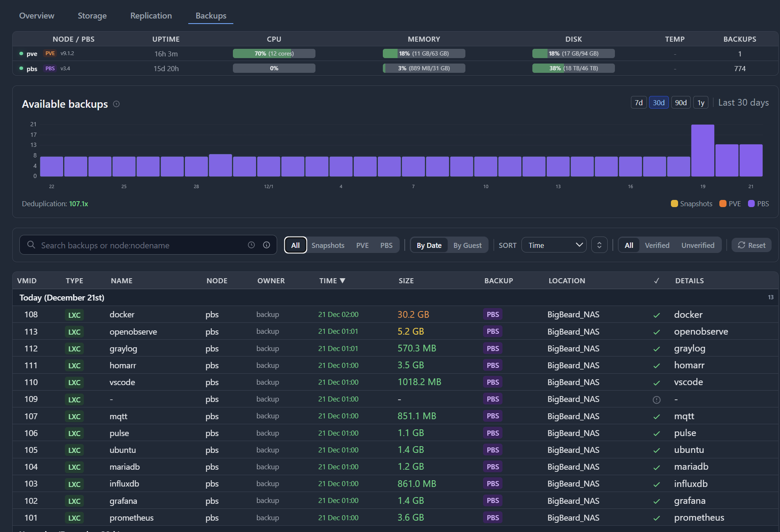Switch to the Storage tab
Viewport: 780px width, 532px height.
point(92,16)
